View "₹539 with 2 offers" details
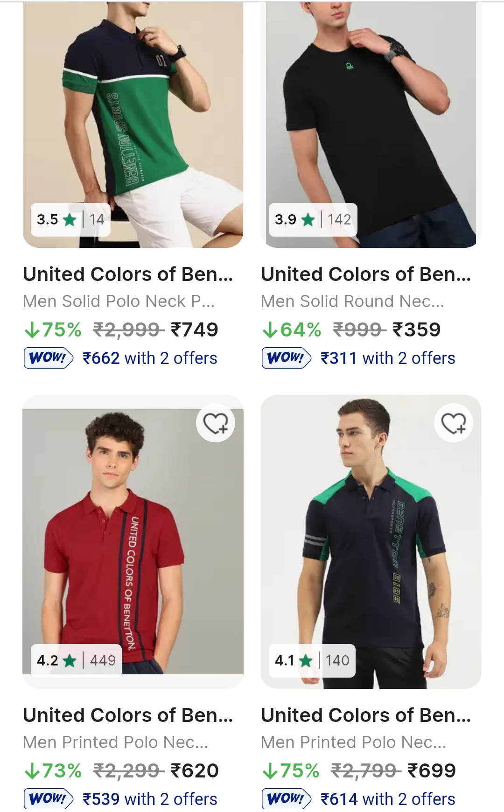This screenshot has height=812, width=504. [x=150, y=799]
